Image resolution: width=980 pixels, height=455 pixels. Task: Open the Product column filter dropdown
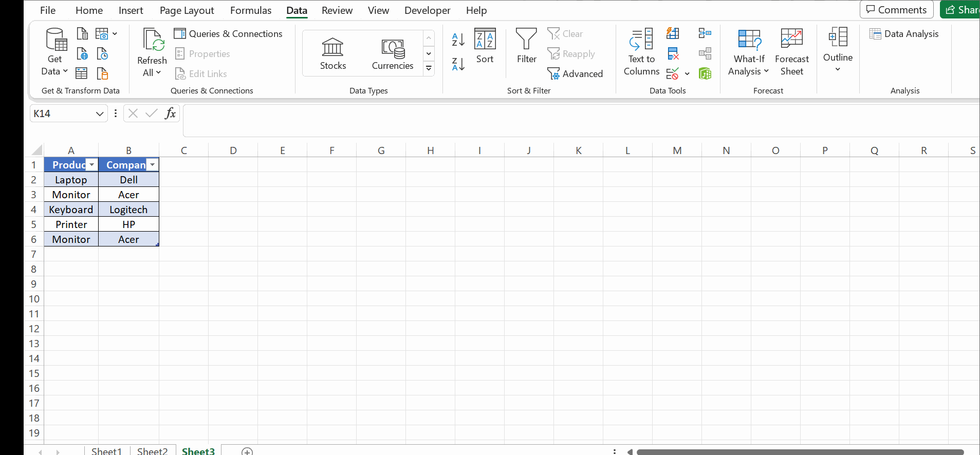click(92, 165)
